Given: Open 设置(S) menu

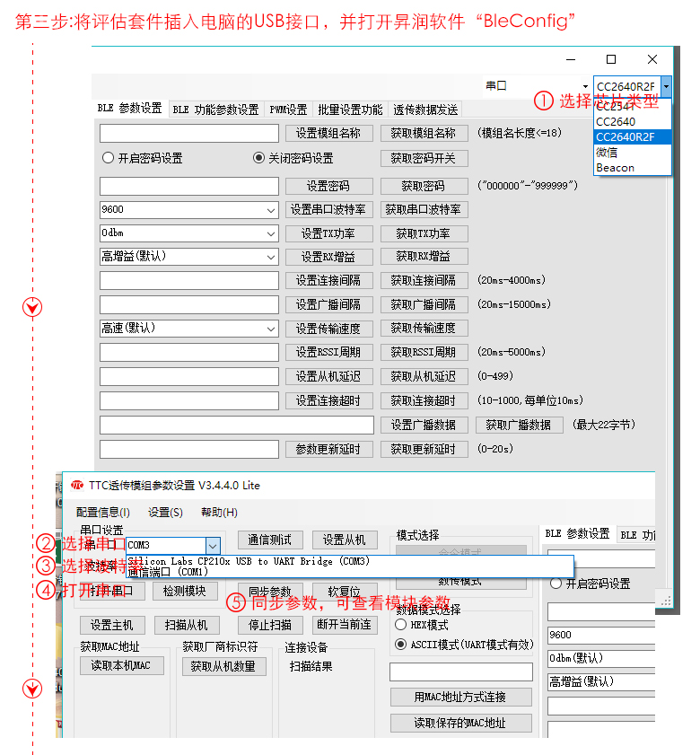Looking at the screenshot, I should click(x=165, y=513).
